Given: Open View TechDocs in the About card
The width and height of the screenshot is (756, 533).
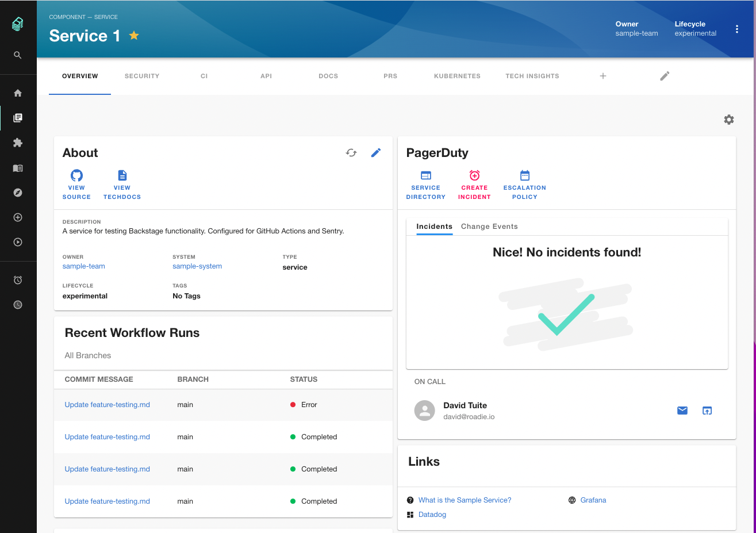Looking at the screenshot, I should pos(122,185).
